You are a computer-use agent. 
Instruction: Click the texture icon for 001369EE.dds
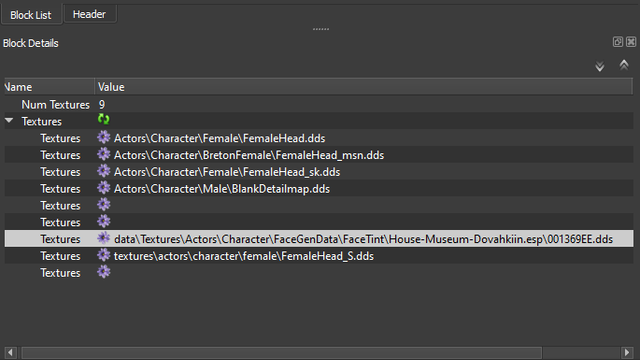pos(104,238)
